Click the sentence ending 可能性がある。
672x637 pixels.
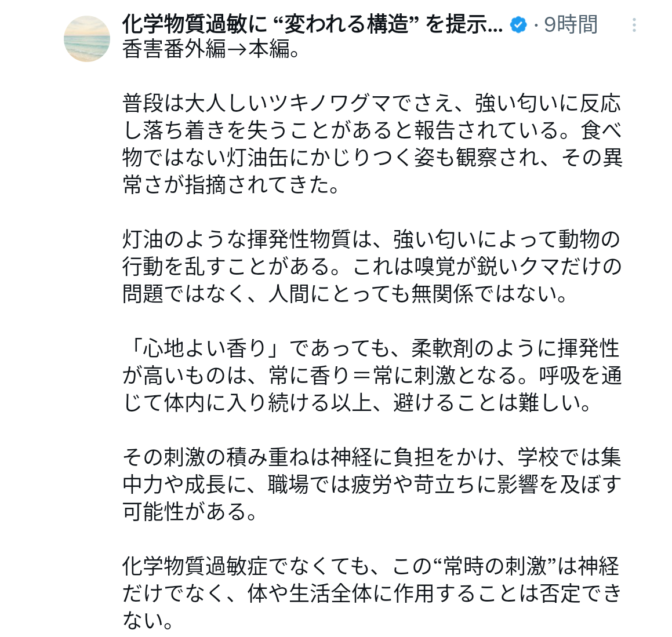pyautogui.click(x=190, y=511)
